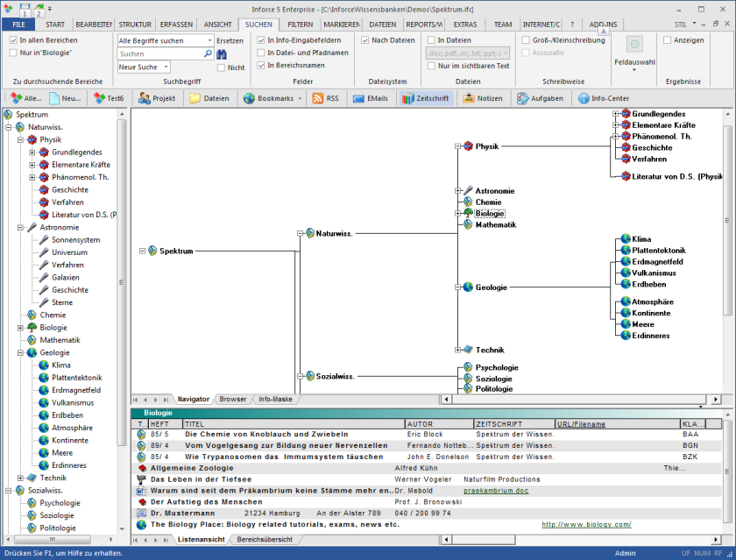
Task: Click the Feldauswahl ribbon icon
Action: (x=634, y=46)
